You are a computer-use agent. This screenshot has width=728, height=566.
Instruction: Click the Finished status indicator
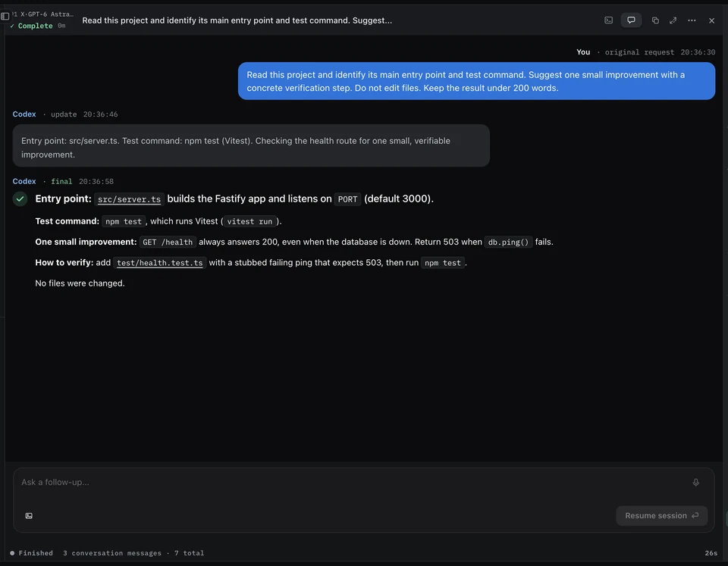pyautogui.click(x=32, y=553)
